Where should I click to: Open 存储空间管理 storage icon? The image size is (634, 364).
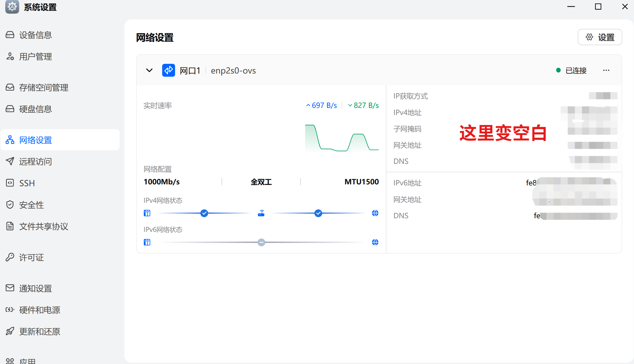(10, 87)
